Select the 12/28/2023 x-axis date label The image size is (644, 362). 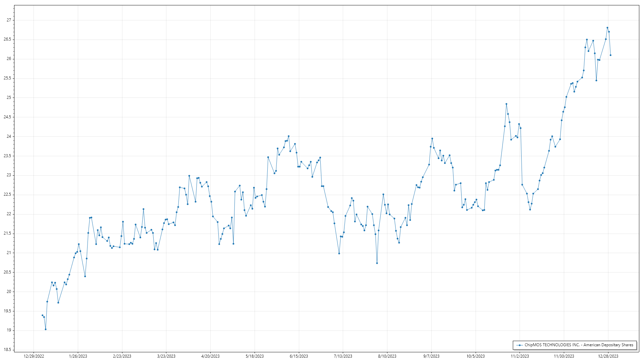pyautogui.click(x=608, y=356)
